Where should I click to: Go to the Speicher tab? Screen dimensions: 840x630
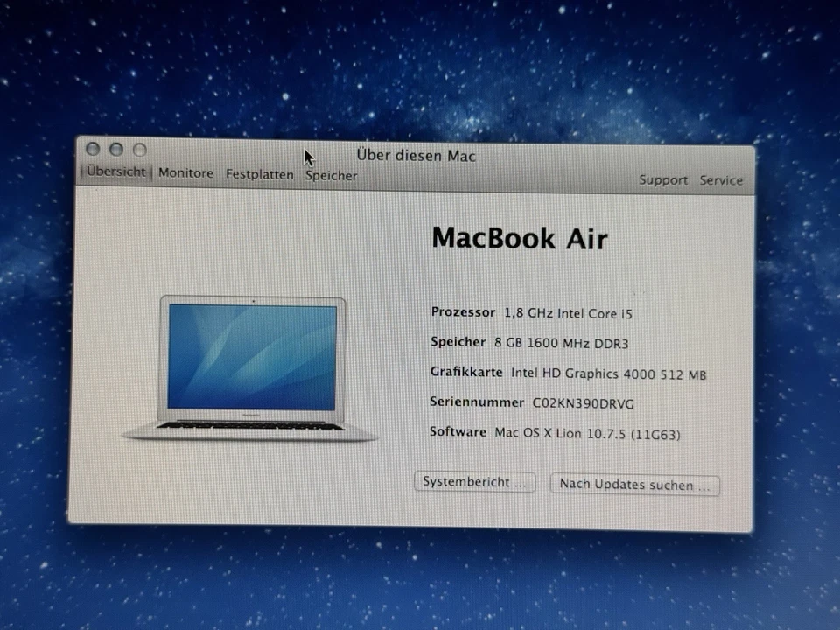pyautogui.click(x=331, y=176)
